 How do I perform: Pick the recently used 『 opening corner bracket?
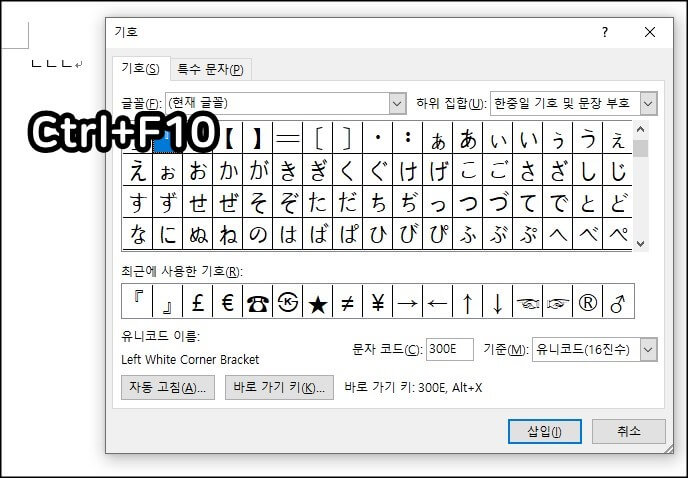137,301
